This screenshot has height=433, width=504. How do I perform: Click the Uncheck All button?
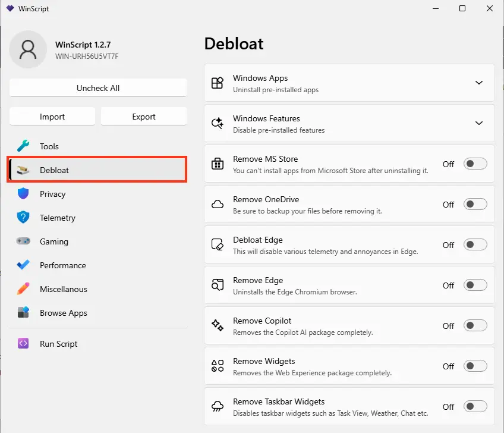(x=98, y=88)
